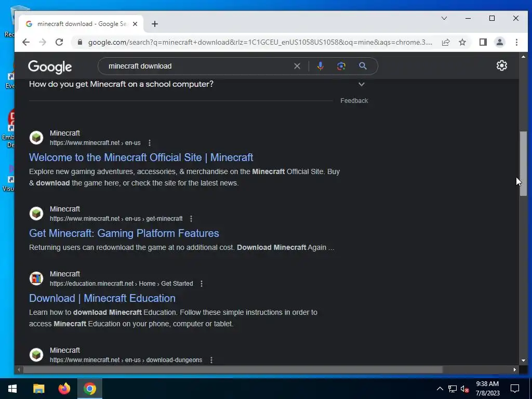Open Welcome to the Minecraft Official Site
Viewport: 532px width, 399px height.
(141, 157)
